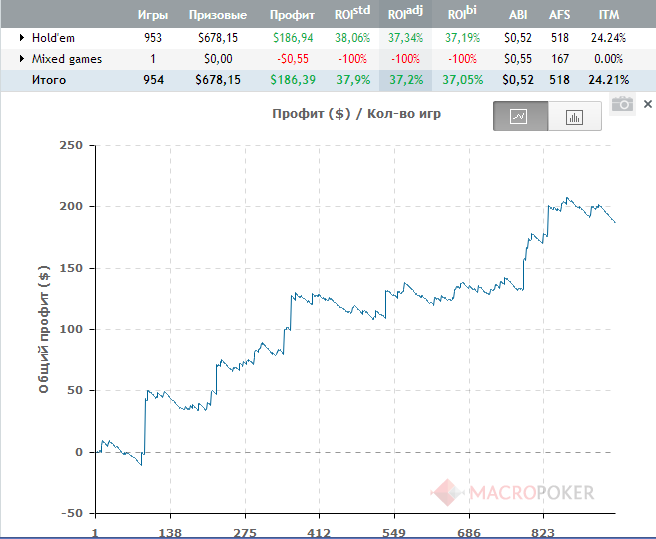Select the Hold'em row label
Image resolution: width=656 pixels, height=539 pixels.
53,38
